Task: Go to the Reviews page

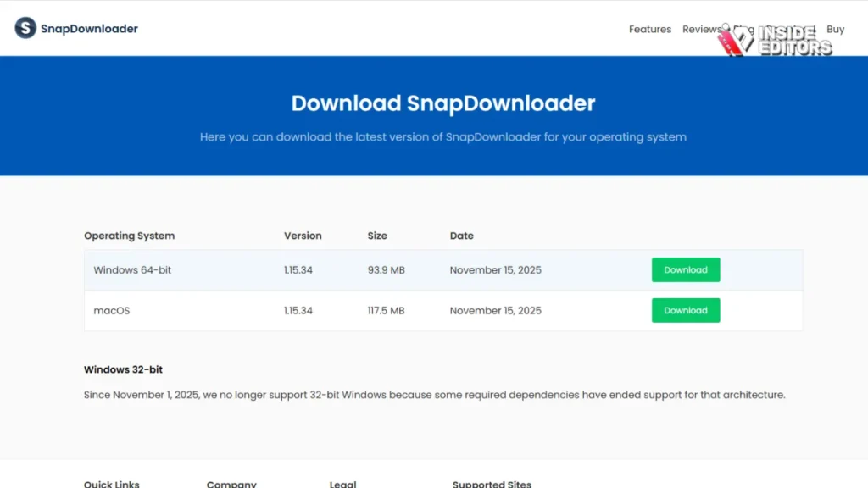Action: [x=702, y=30]
